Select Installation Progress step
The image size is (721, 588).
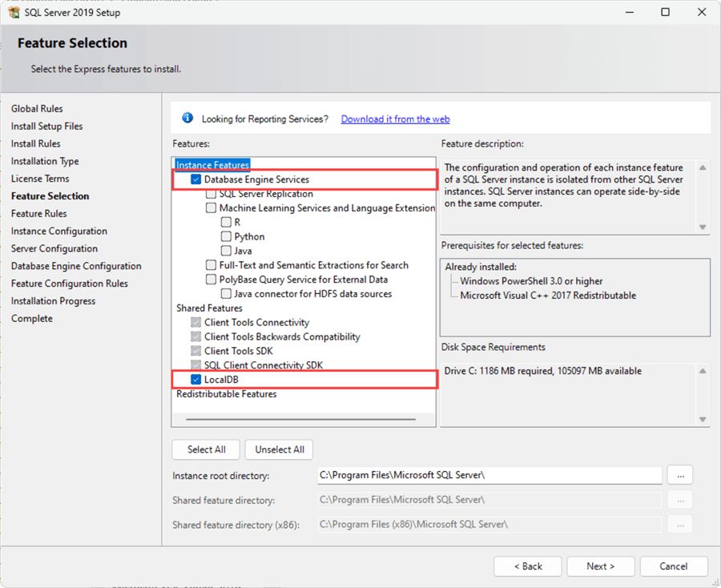53,301
